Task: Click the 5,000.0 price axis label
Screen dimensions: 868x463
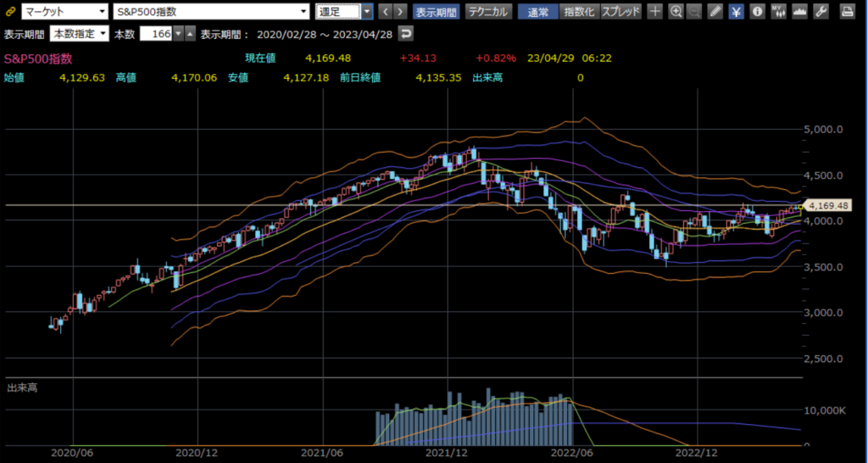Action: tap(824, 130)
